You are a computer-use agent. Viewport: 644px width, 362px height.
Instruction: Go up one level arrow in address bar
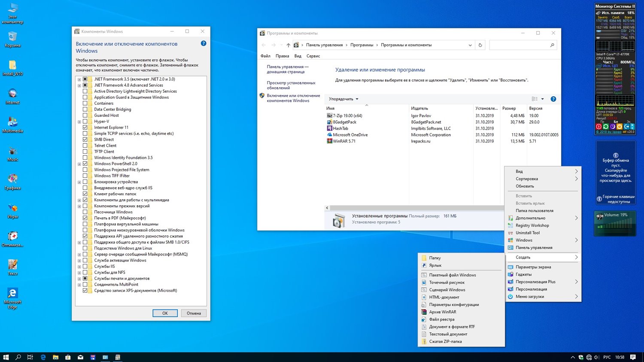[x=289, y=45]
